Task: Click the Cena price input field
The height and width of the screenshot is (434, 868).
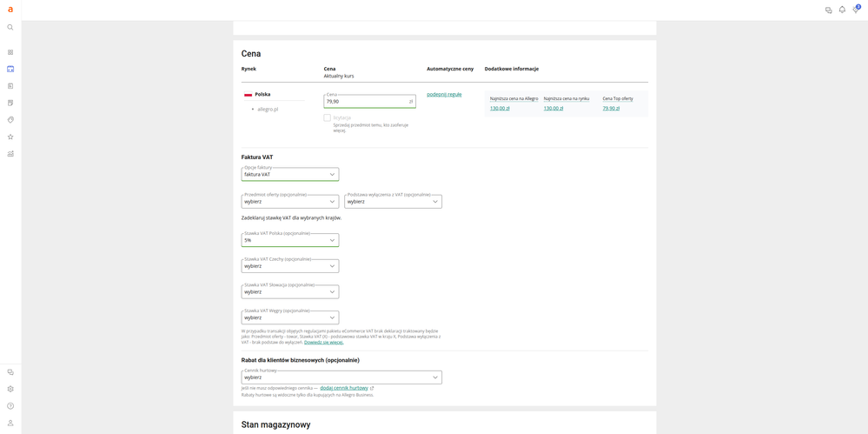Action: pyautogui.click(x=365, y=102)
